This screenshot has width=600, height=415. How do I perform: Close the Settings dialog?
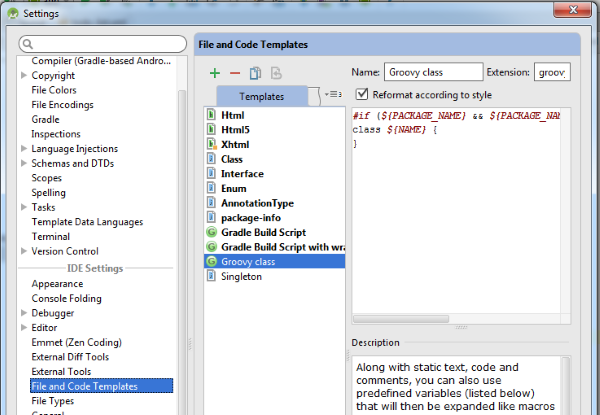pyautogui.click(x=572, y=9)
